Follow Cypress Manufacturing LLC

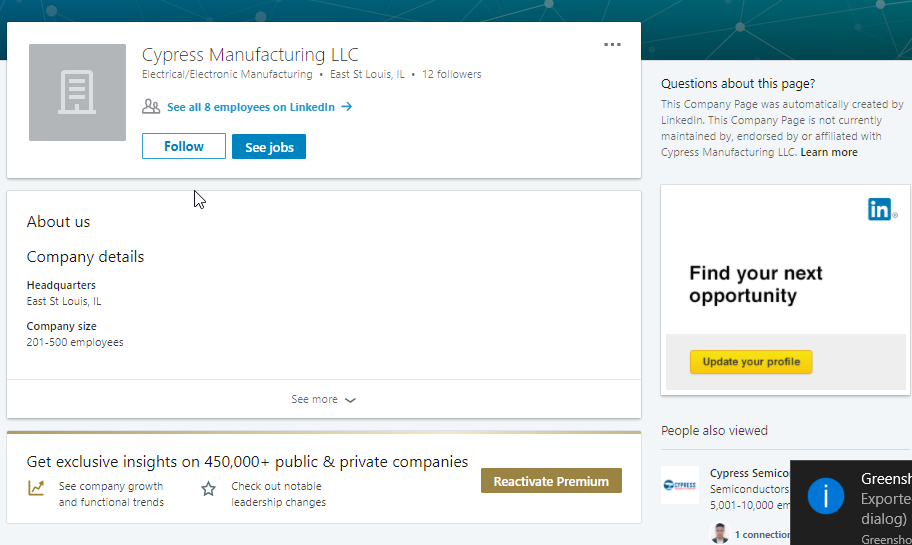(184, 146)
